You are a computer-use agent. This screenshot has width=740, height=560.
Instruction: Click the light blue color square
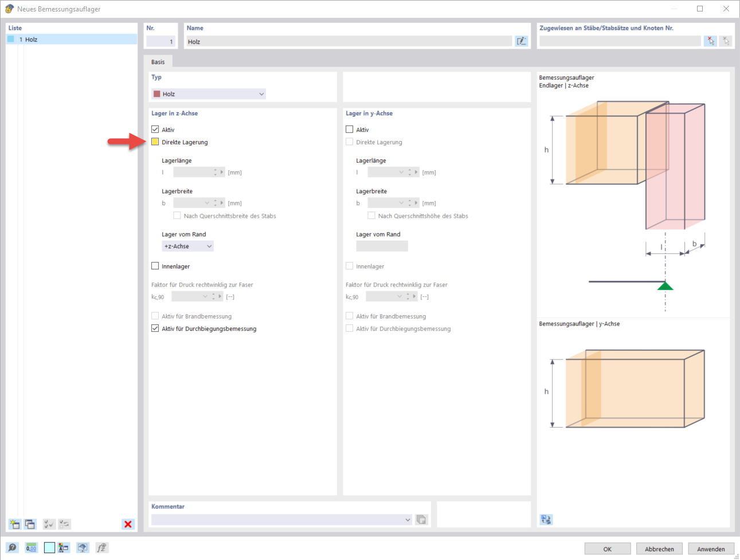pyautogui.click(x=49, y=548)
